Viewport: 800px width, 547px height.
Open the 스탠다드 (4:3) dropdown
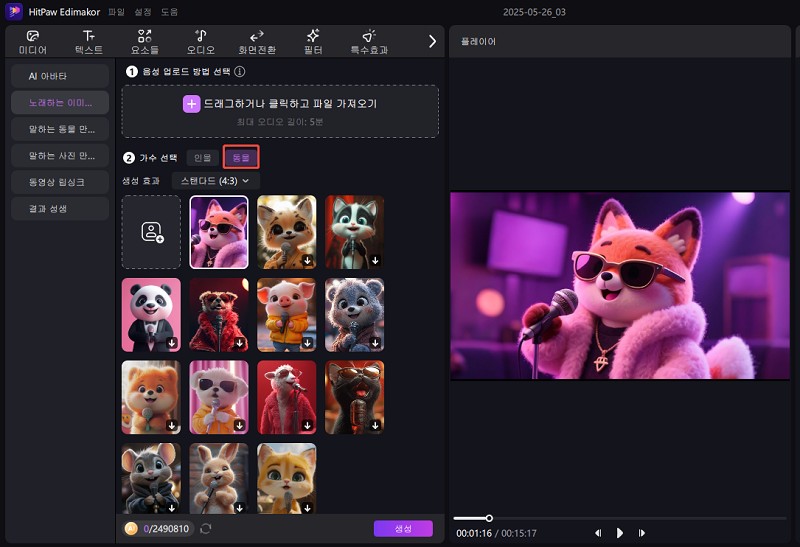point(215,181)
